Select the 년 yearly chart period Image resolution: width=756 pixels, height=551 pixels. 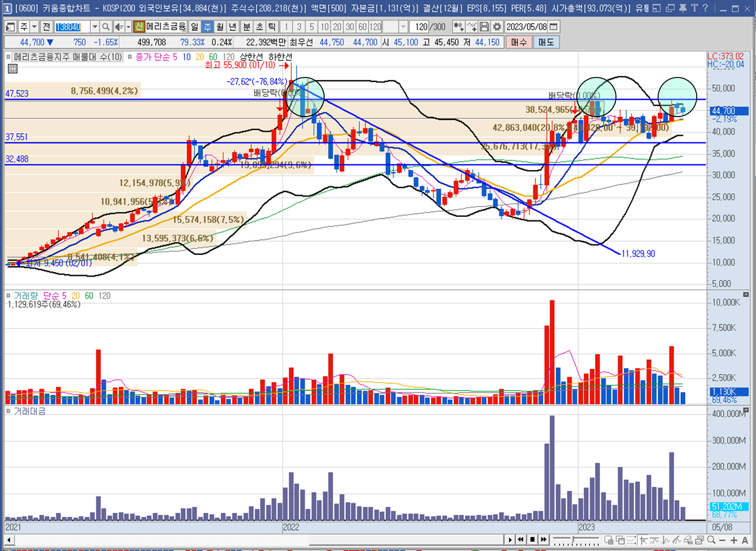(x=233, y=27)
